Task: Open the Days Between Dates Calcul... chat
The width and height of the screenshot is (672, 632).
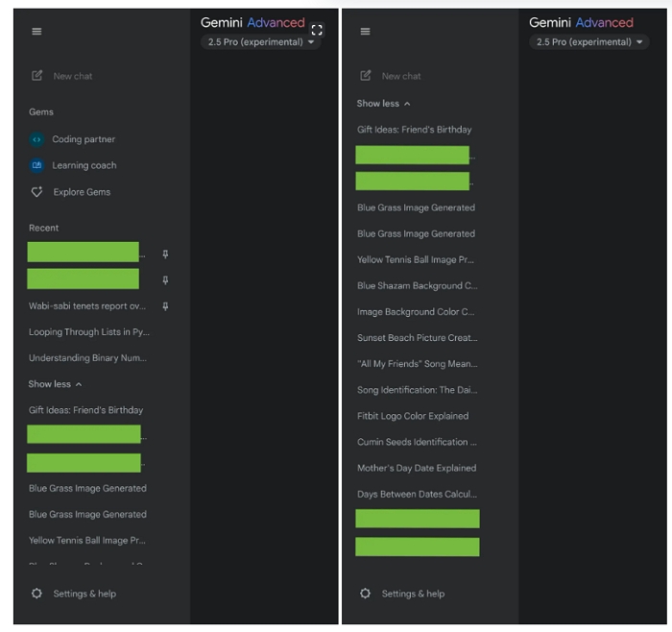Action: click(x=417, y=495)
